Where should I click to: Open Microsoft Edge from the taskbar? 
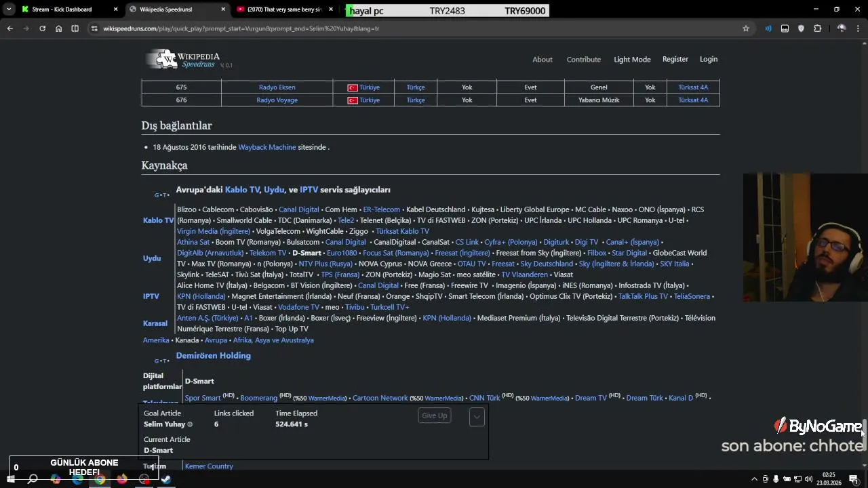pos(77,479)
